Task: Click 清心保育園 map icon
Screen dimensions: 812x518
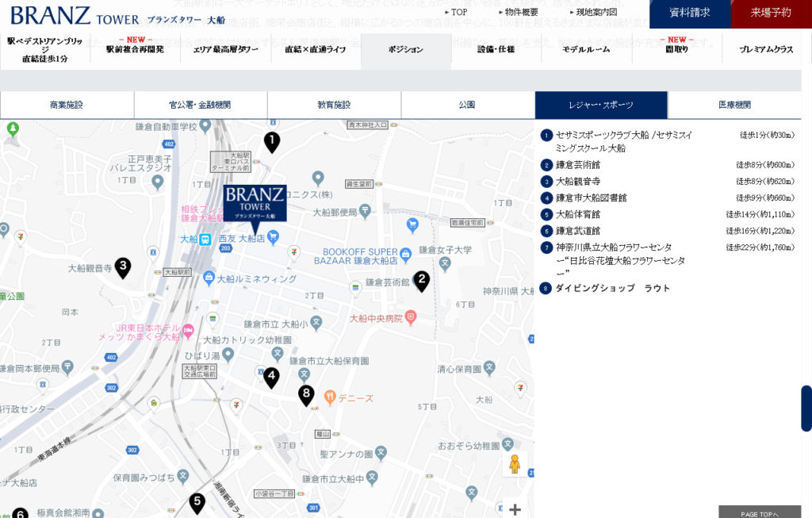Action: point(489,368)
